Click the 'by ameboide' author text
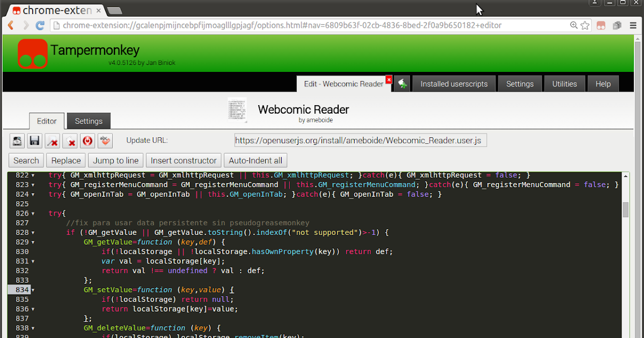The width and height of the screenshot is (644, 338). 316,121
